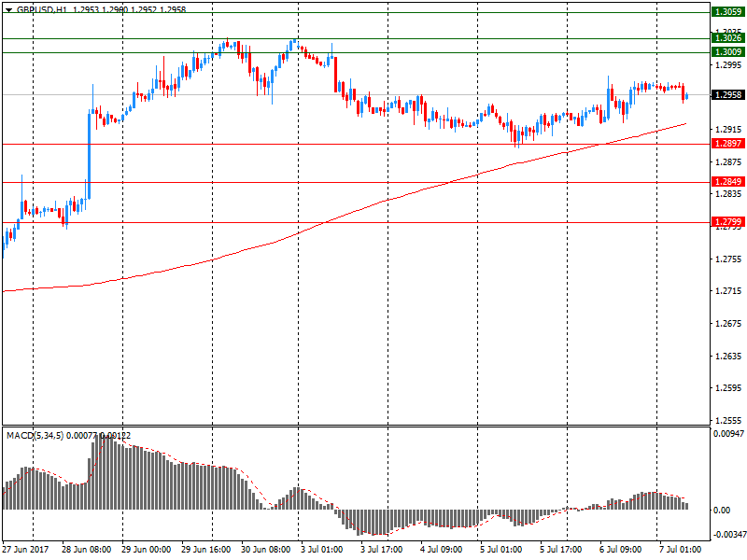This screenshot has width=747, height=560.
Task: Click the 1.2595 price scale value
Action: (728, 388)
